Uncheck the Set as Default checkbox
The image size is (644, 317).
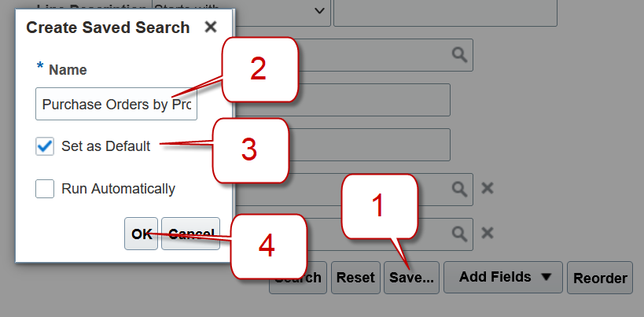[x=45, y=146]
